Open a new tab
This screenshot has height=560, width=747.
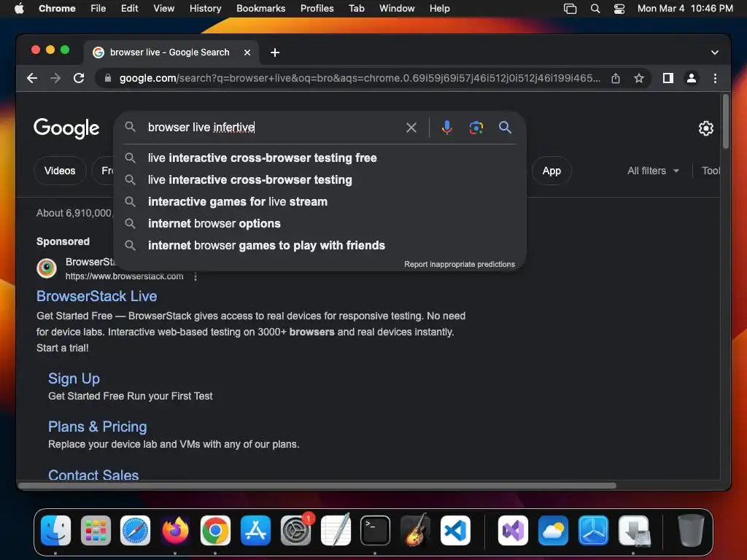coord(275,52)
